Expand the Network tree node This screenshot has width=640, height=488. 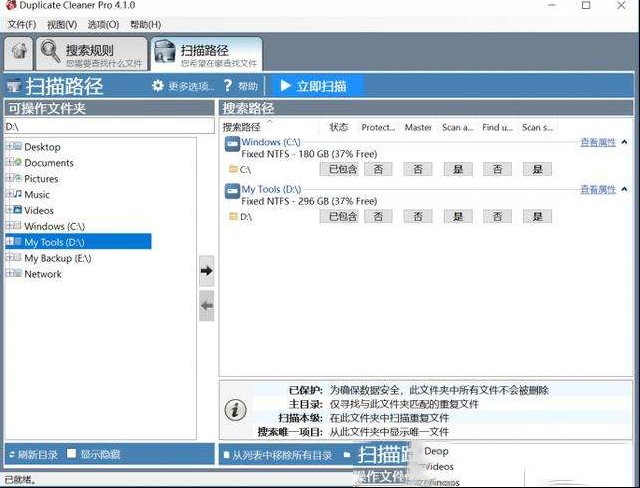tap(9, 273)
